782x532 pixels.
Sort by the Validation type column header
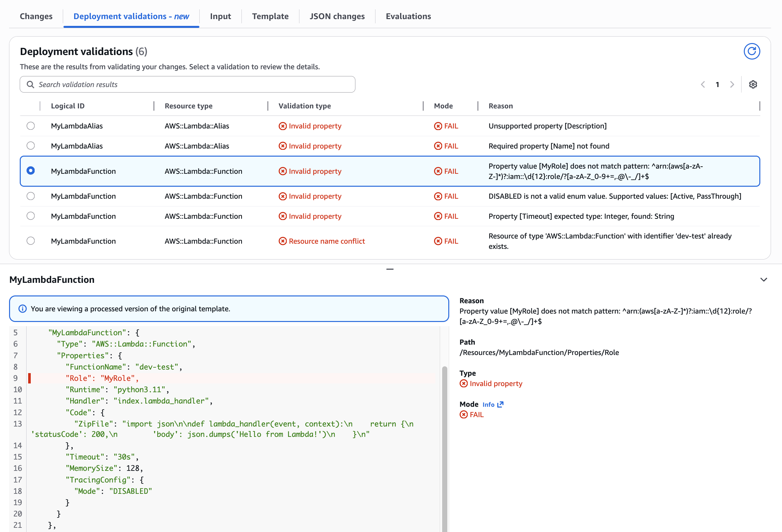[305, 106]
